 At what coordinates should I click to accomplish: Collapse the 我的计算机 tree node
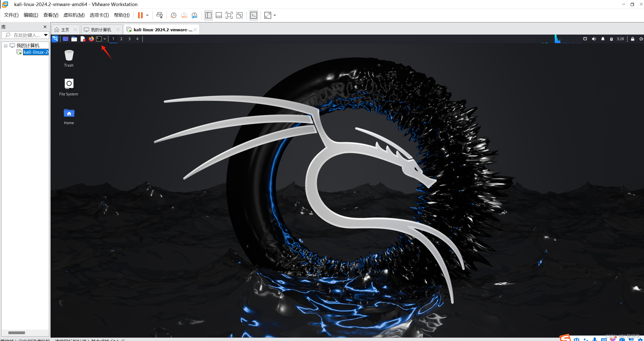click(x=6, y=46)
